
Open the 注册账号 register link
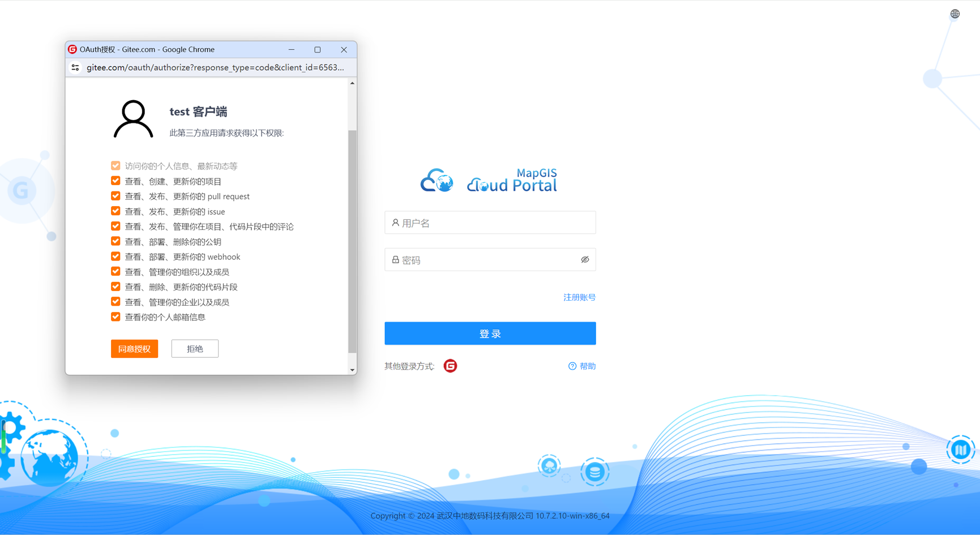click(579, 297)
